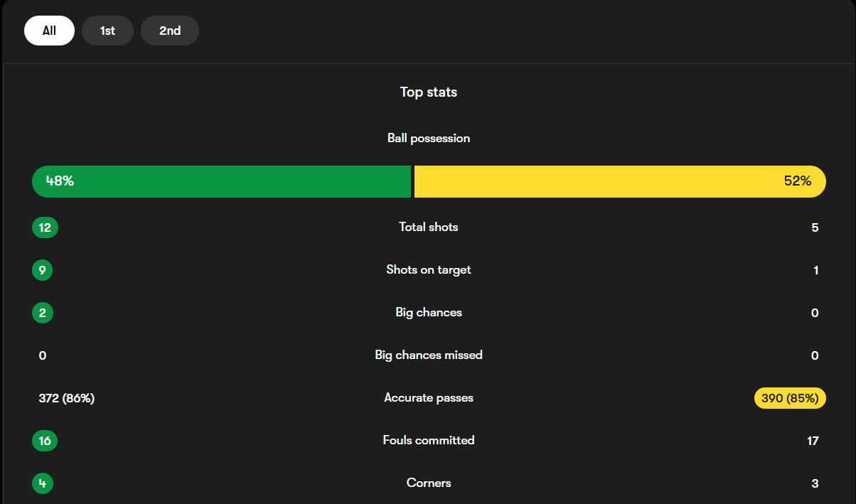Image resolution: width=856 pixels, height=504 pixels.
Task: Switch to the 1st half tab
Action: [107, 31]
